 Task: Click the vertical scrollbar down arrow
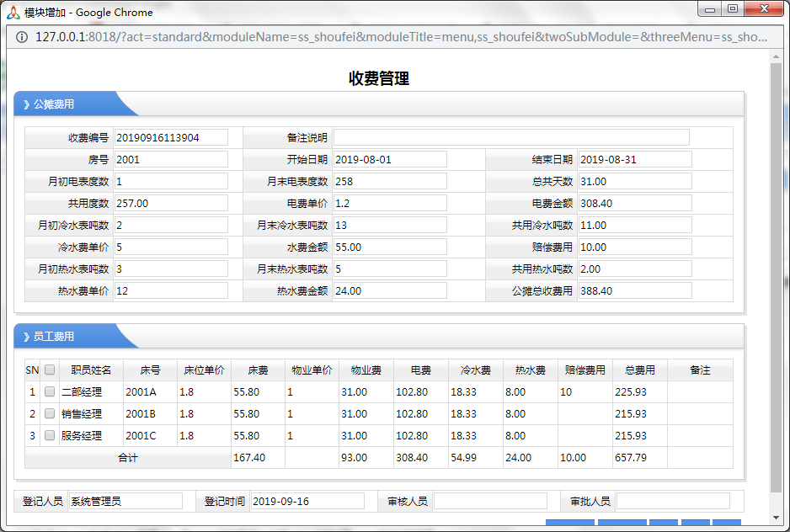[776, 517]
